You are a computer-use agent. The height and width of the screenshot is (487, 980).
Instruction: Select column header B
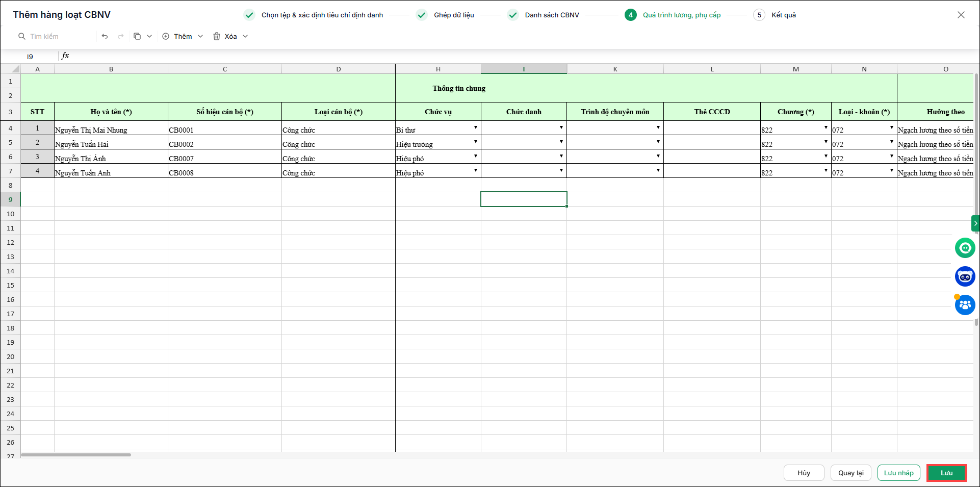point(111,69)
